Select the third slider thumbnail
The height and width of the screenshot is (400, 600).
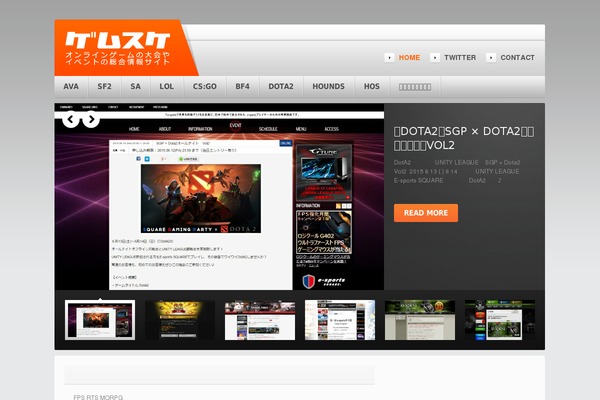[260, 320]
